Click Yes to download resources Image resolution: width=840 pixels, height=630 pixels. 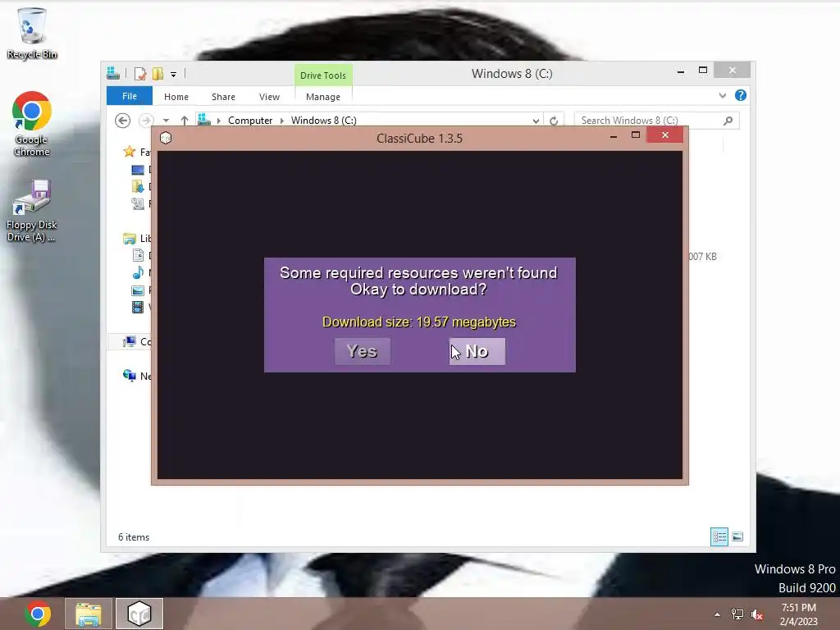coord(362,351)
